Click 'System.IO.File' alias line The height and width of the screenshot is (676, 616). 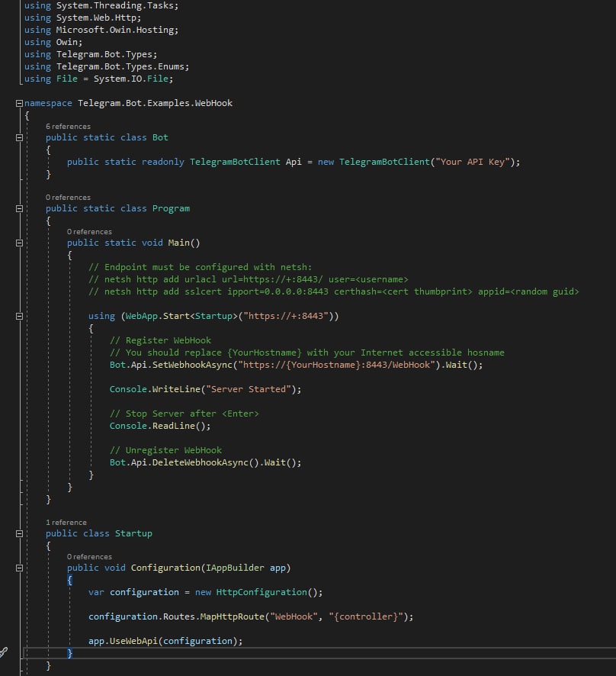(x=98, y=79)
